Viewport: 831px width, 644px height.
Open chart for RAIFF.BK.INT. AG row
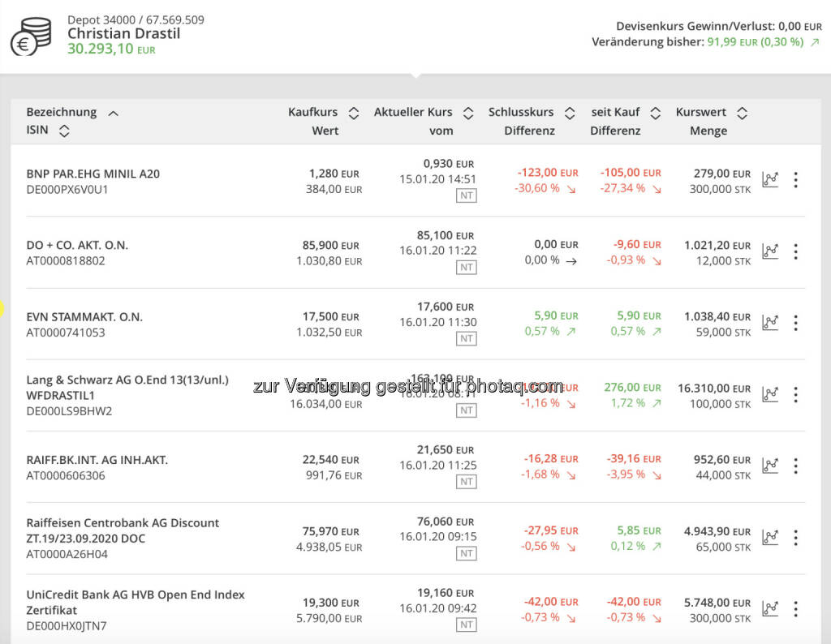point(769,466)
